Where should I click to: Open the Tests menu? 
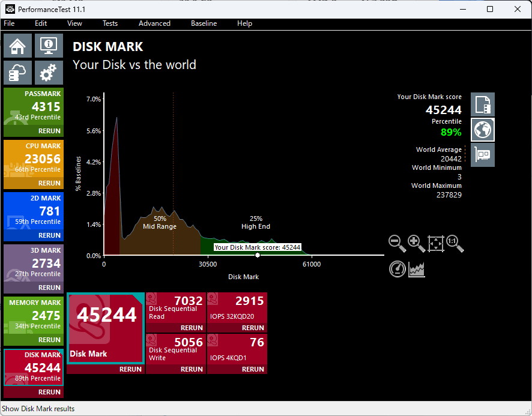110,23
